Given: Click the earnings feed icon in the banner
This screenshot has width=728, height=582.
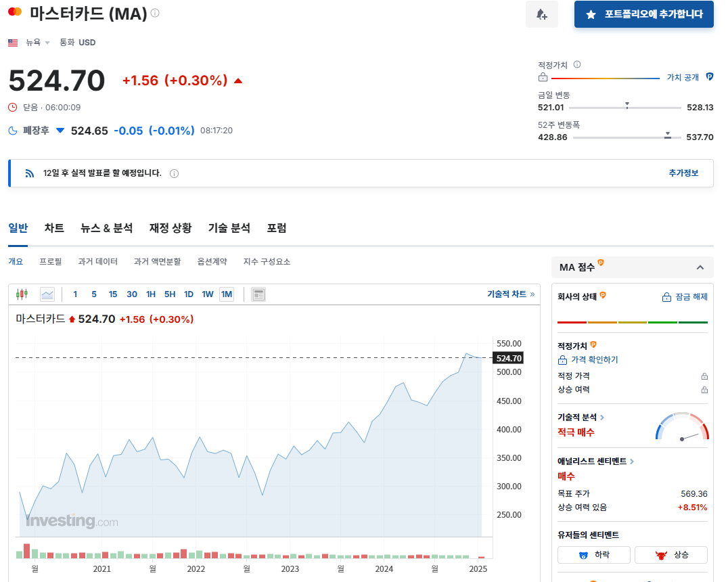Looking at the screenshot, I should (x=30, y=173).
